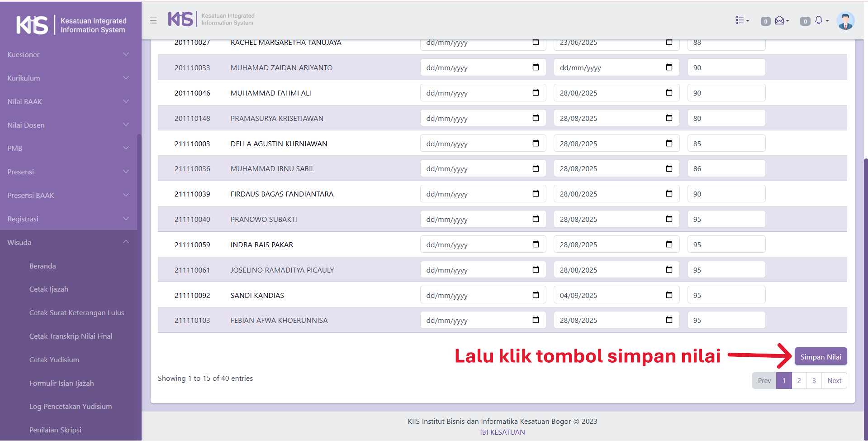Click score field of FEBIAN AFWA KHOERUNNISA
The height and width of the screenshot is (441, 868).
726,320
